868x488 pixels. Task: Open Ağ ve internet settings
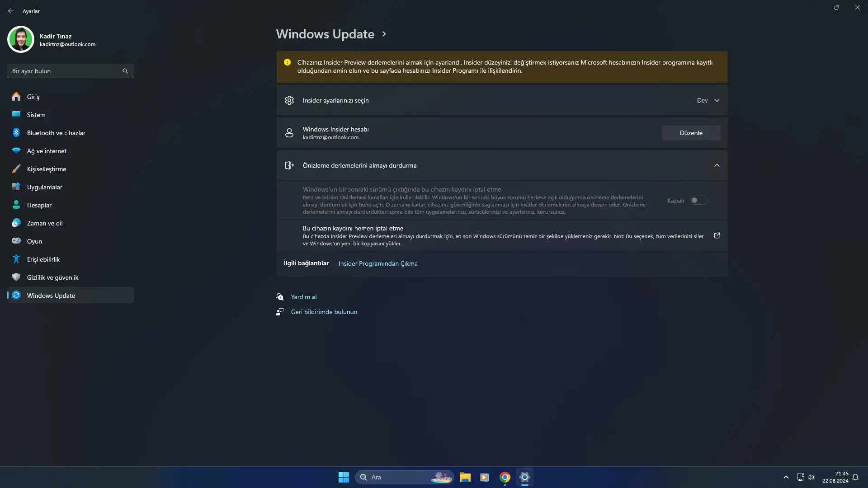pyautogui.click(x=71, y=151)
